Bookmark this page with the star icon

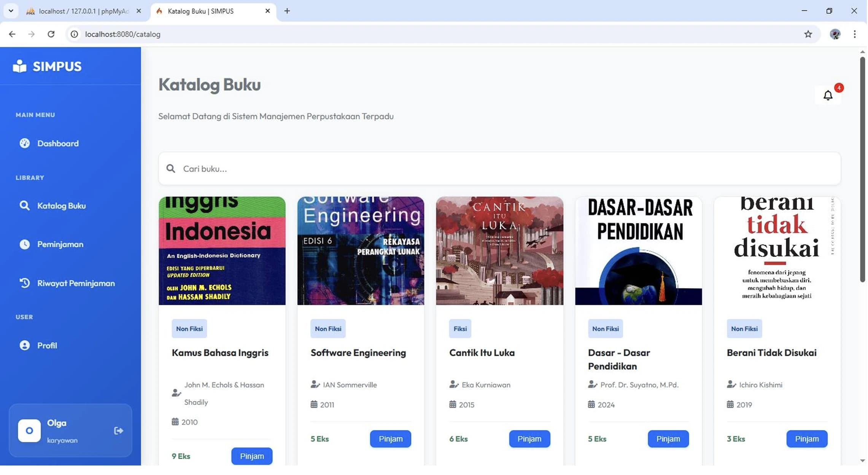click(x=808, y=34)
